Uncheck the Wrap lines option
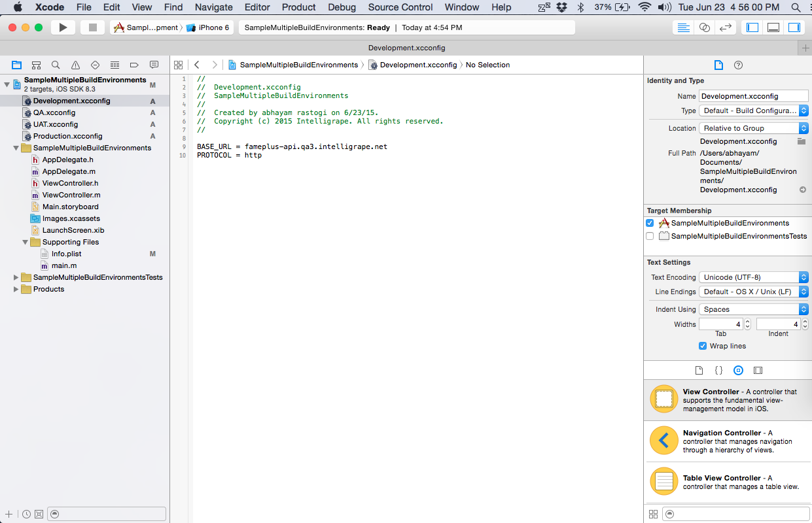Screen dimensions: 812x523 703,346
